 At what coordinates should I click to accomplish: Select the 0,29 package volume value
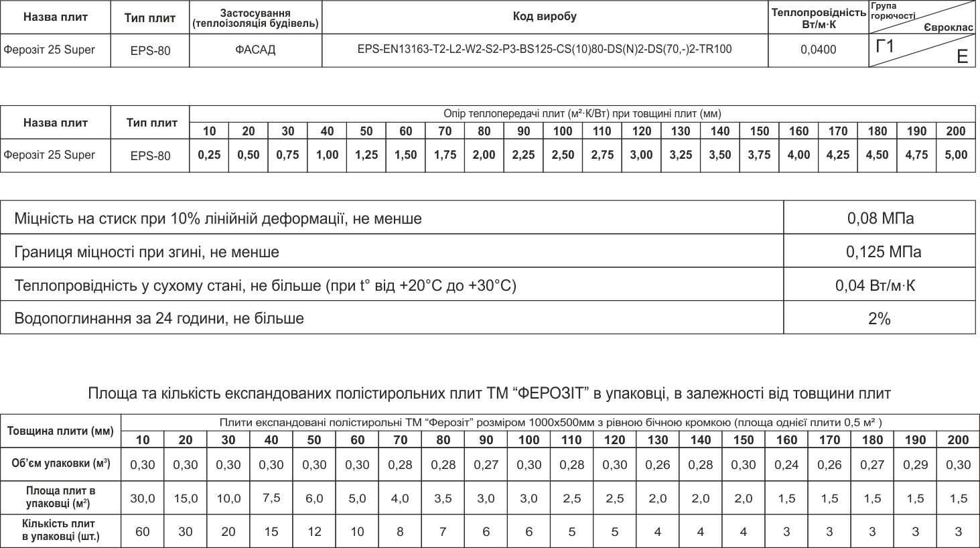(x=915, y=465)
